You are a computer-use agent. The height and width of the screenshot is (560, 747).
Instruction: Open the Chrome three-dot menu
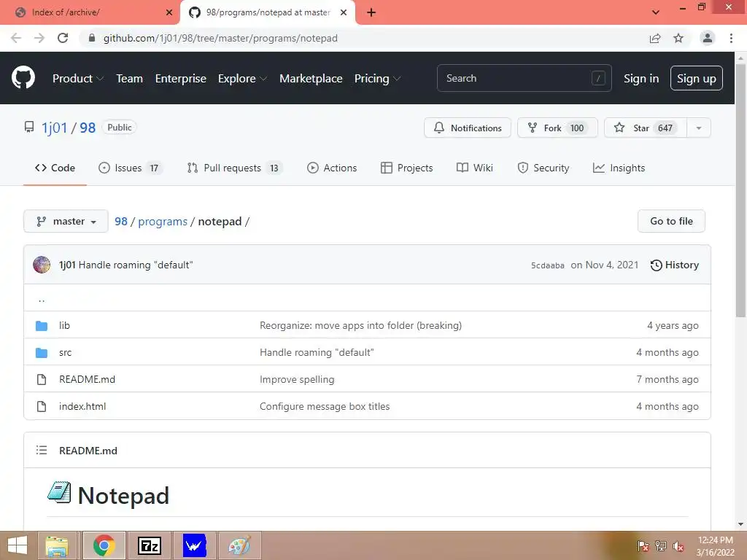point(731,38)
